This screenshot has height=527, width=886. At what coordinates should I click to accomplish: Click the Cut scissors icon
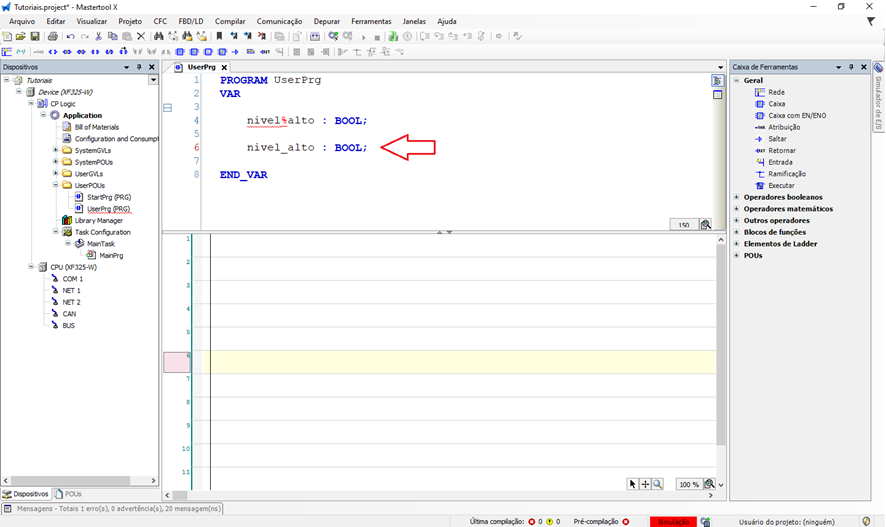[99, 36]
